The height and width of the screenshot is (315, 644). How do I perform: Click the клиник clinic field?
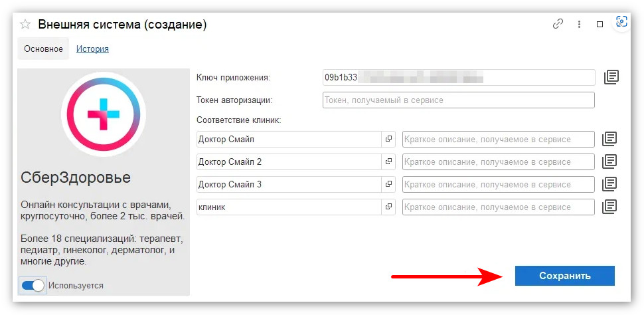tap(289, 207)
